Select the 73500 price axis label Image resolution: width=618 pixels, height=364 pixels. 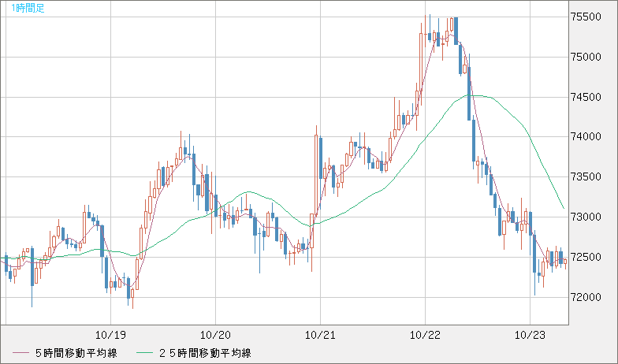[x=586, y=176]
